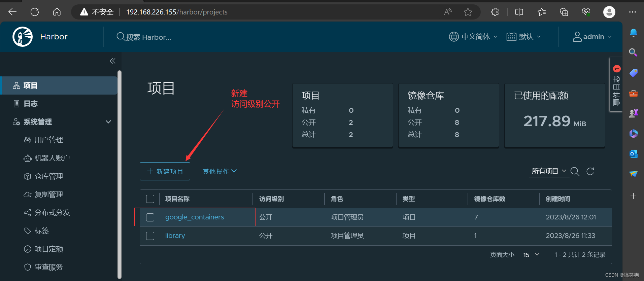Open Edge sidebar notification bell
644x281 pixels.
click(x=633, y=33)
